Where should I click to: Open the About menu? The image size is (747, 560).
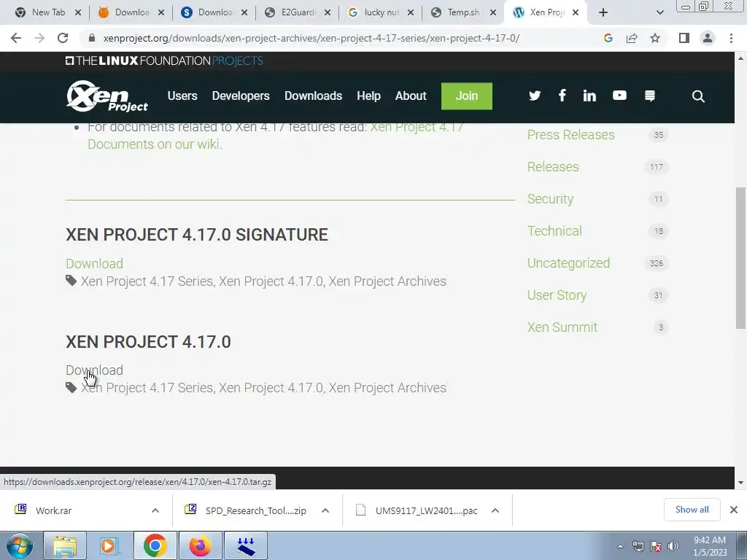point(411,96)
